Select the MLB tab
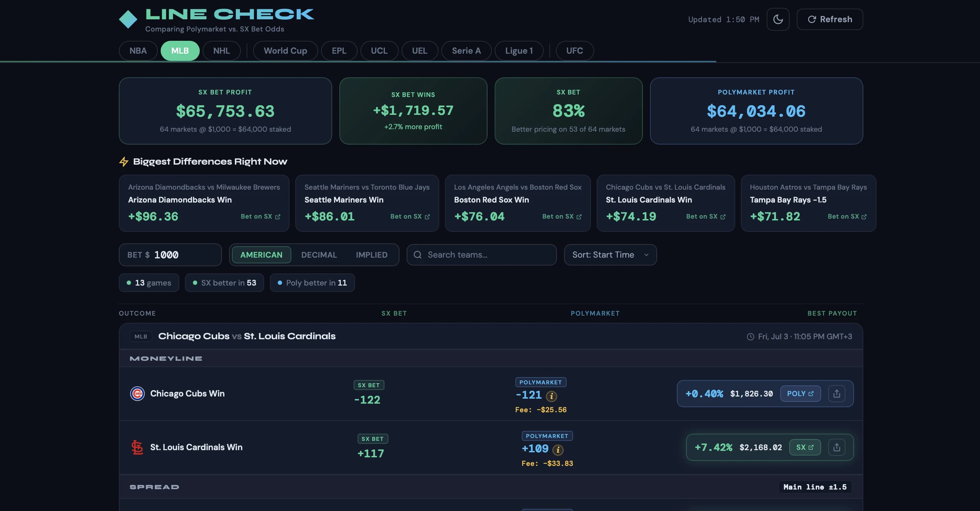 pos(180,50)
